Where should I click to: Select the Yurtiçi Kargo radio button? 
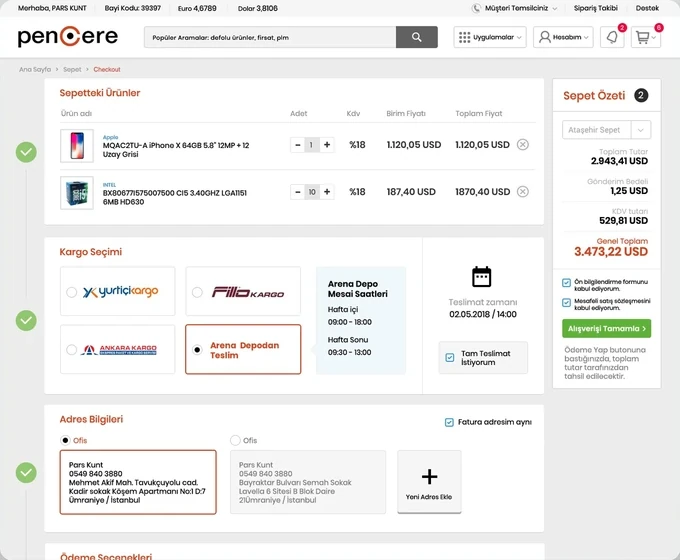click(x=72, y=292)
